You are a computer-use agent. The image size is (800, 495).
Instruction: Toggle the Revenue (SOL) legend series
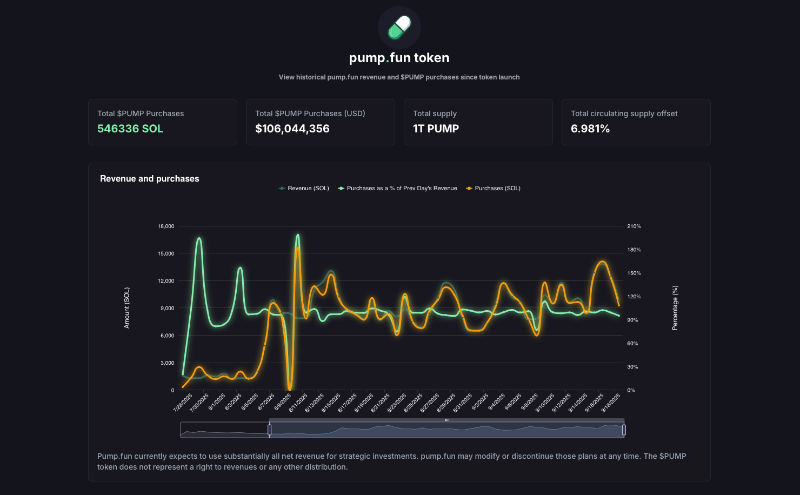pyautogui.click(x=304, y=188)
